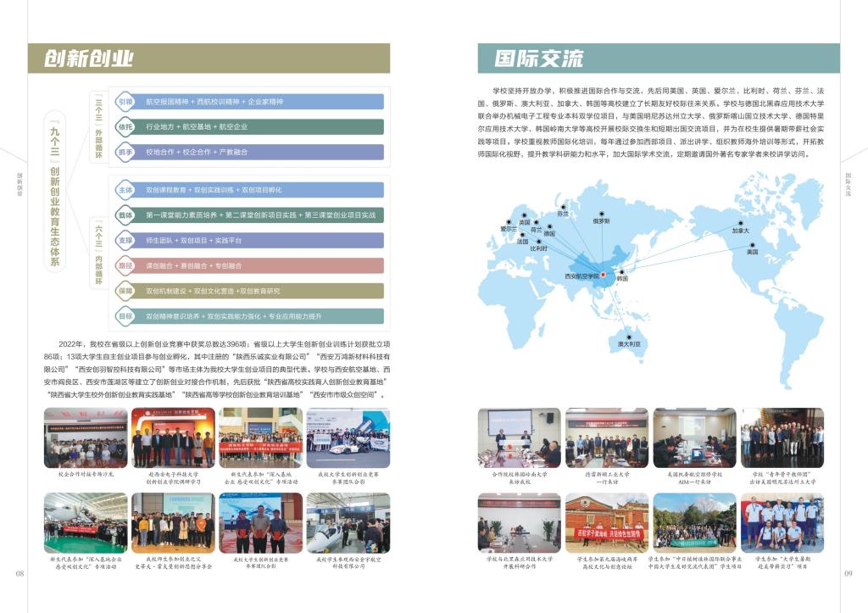Select the 加拿大 marker on the world map

click(x=742, y=223)
